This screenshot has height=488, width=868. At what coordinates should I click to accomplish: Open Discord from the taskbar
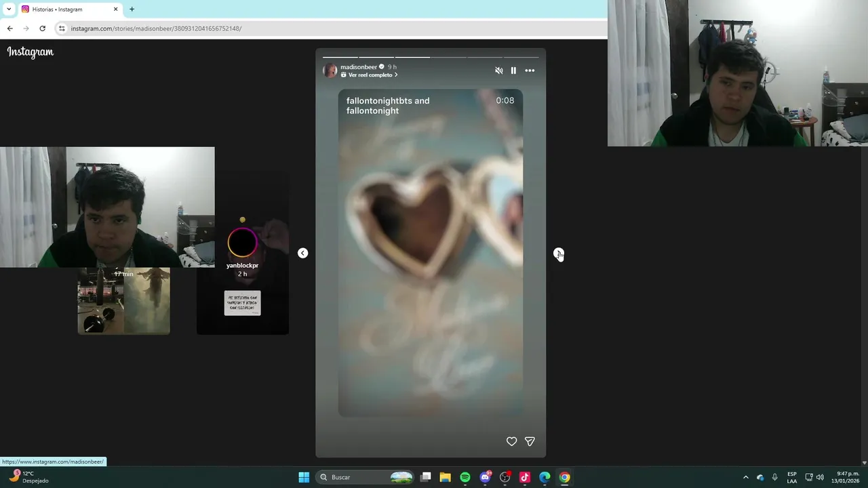click(x=485, y=477)
